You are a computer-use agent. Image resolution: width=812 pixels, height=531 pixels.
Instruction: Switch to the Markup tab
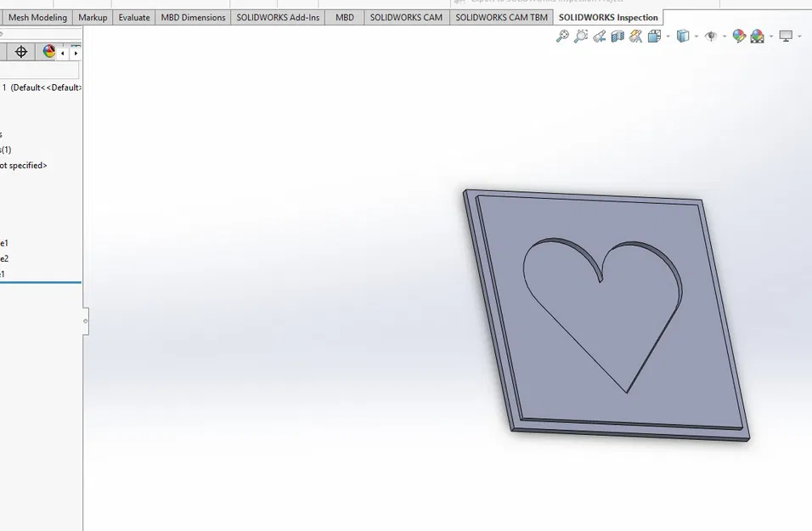(x=93, y=16)
